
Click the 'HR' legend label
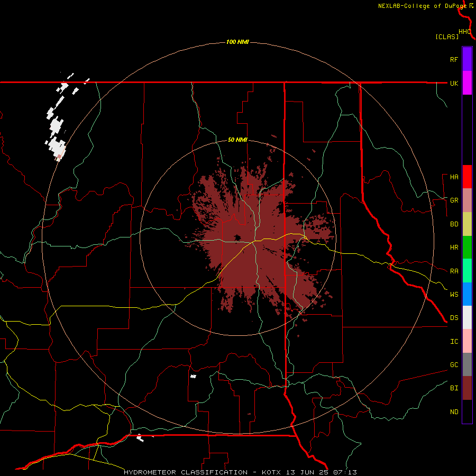(x=454, y=248)
